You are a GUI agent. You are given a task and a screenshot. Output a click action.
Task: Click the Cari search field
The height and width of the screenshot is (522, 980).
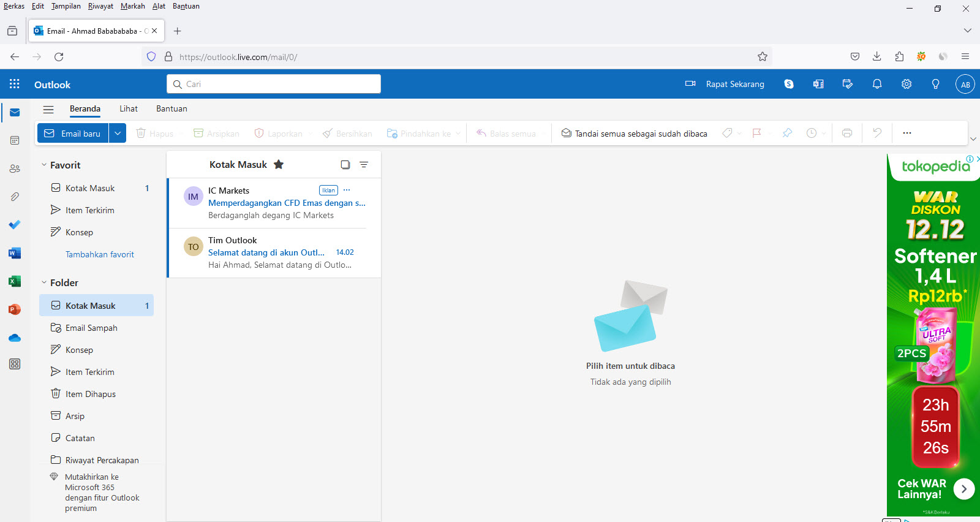click(274, 84)
